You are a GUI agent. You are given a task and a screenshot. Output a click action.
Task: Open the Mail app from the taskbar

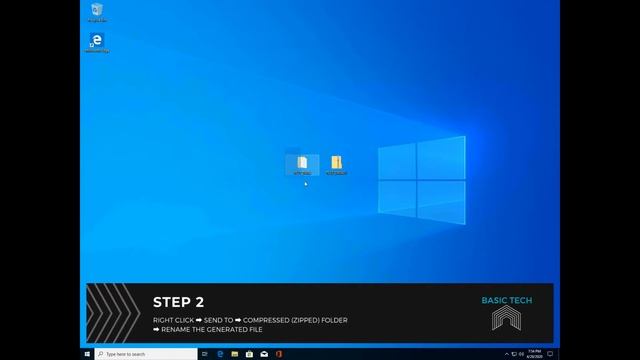click(x=264, y=354)
